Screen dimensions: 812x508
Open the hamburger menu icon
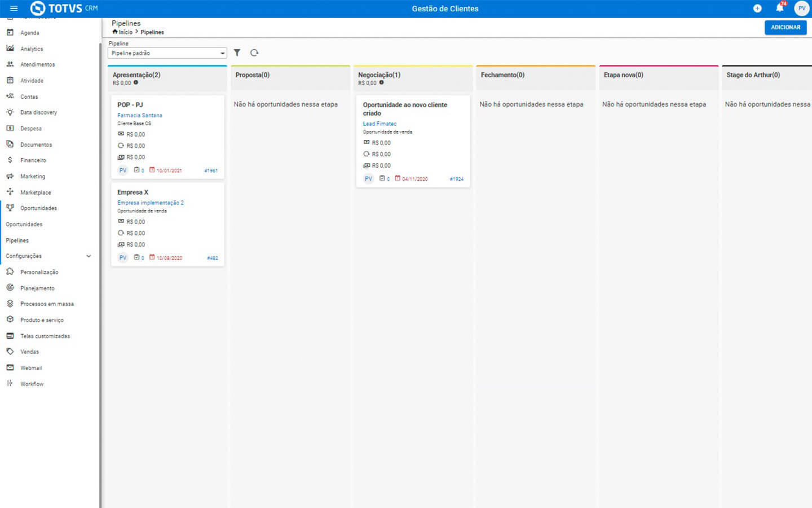coord(14,8)
